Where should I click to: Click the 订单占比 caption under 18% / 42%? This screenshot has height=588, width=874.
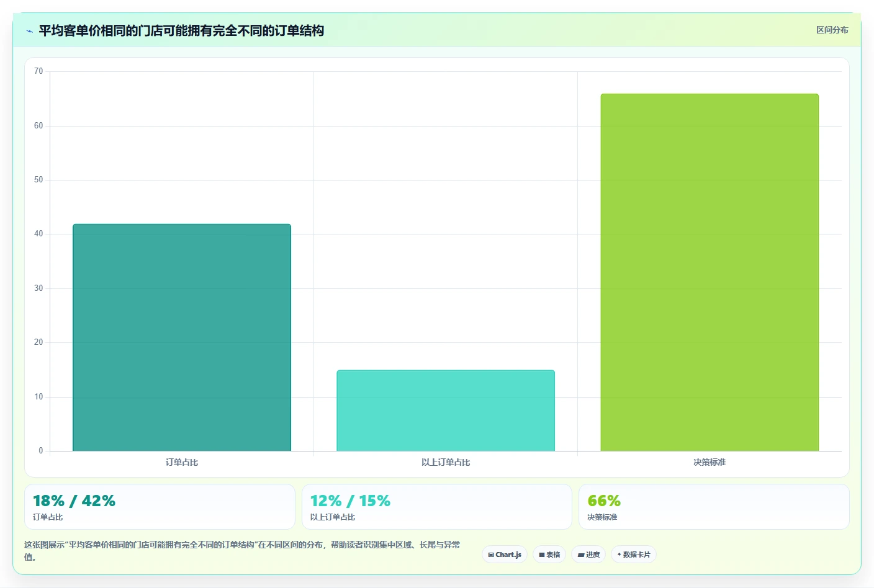tap(48, 517)
